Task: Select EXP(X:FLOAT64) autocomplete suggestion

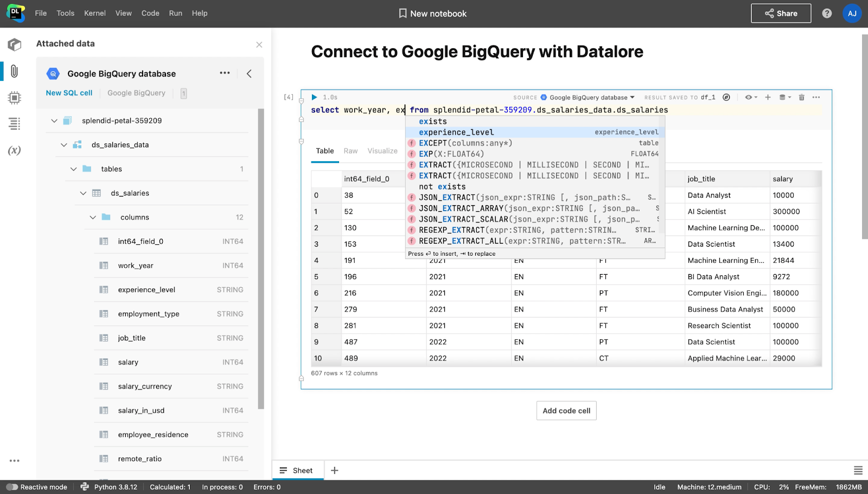Action: [x=535, y=154]
